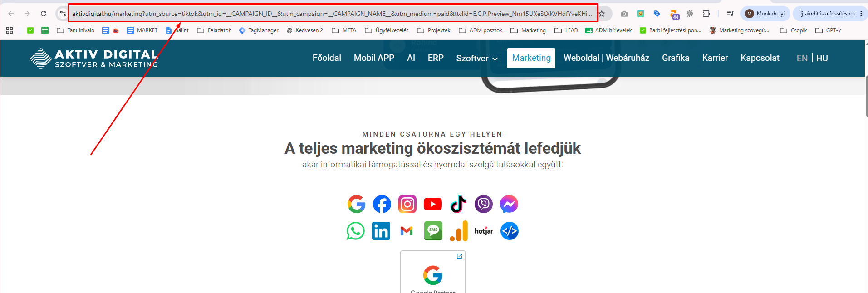Click the browser forward arrow
Image resolution: width=868 pixels, height=293 pixels.
click(27, 14)
